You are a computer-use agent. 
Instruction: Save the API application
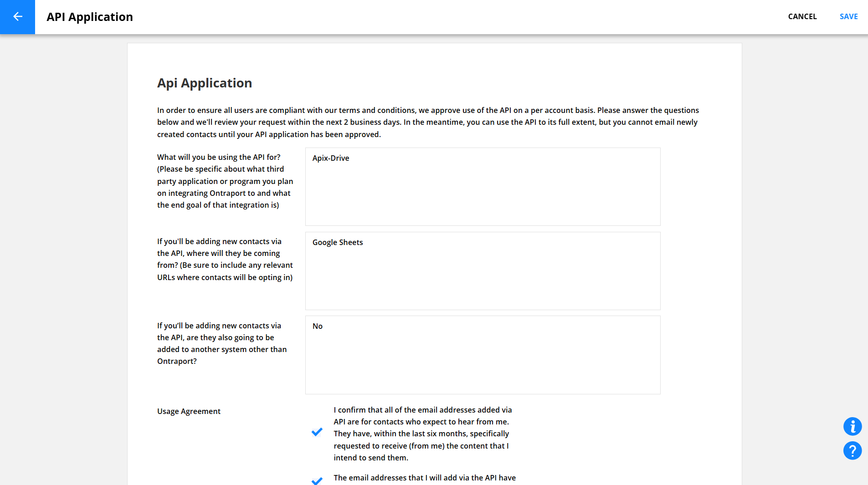coord(848,17)
